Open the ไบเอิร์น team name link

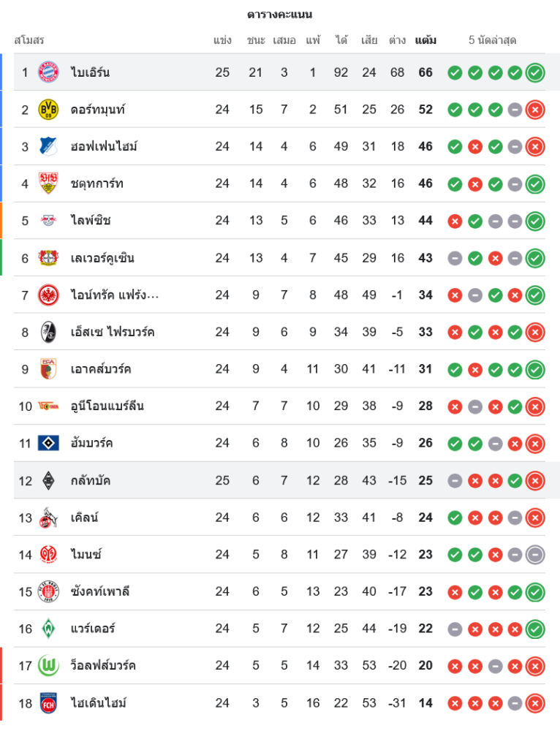tap(91, 72)
